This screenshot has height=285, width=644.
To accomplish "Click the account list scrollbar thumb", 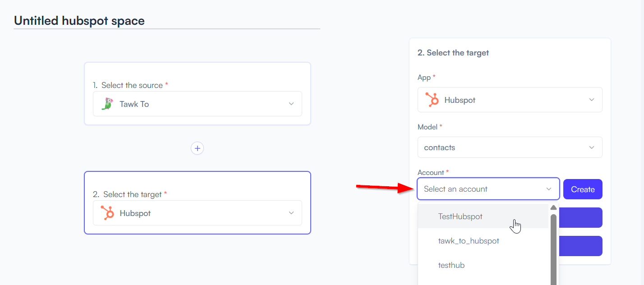I will pyautogui.click(x=553, y=249).
